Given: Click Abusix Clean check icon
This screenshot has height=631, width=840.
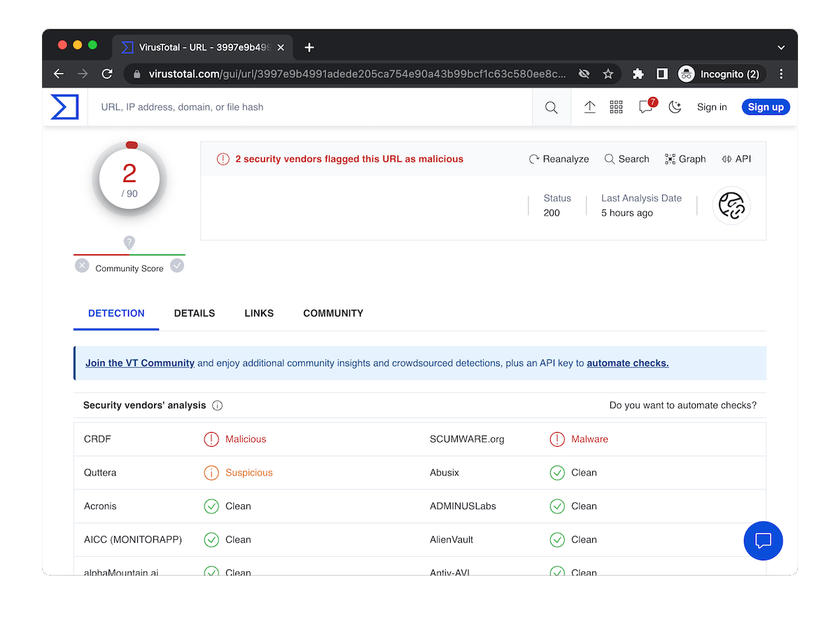Looking at the screenshot, I should point(557,473).
